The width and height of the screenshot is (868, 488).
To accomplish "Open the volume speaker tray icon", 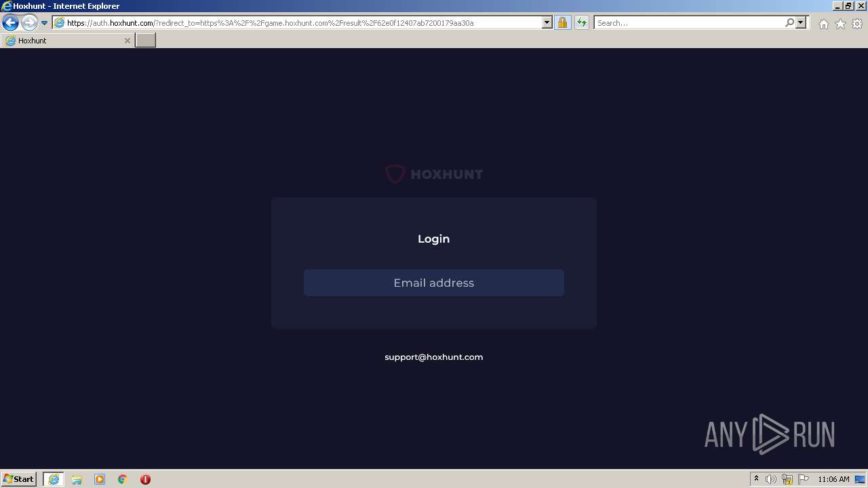I will coord(771,479).
